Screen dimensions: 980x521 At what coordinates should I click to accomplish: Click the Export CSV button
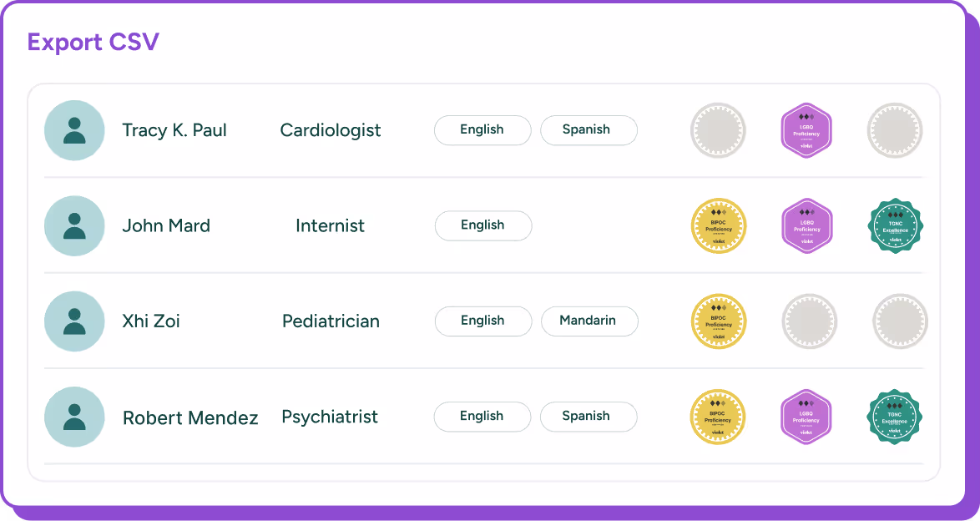[x=93, y=42]
